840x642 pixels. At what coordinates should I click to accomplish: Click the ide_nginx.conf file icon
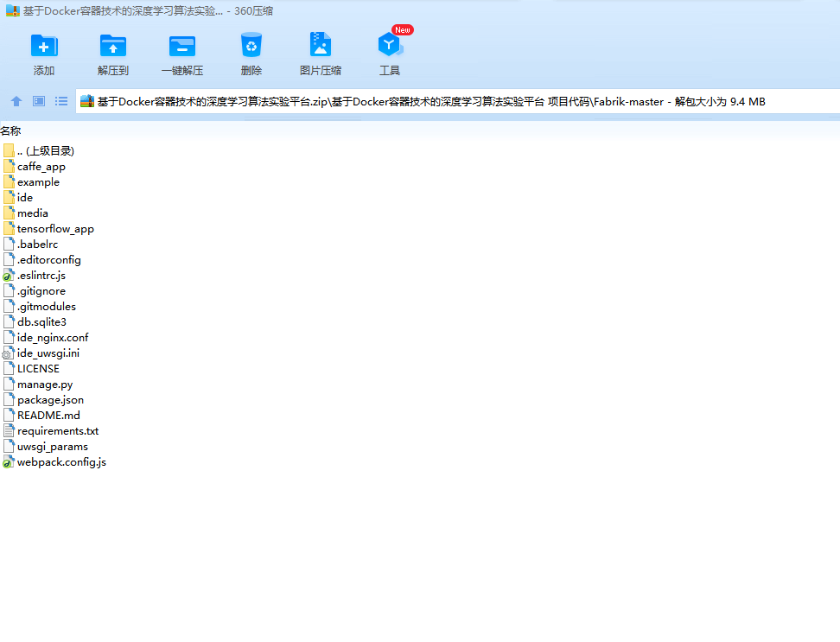[x=9, y=337]
